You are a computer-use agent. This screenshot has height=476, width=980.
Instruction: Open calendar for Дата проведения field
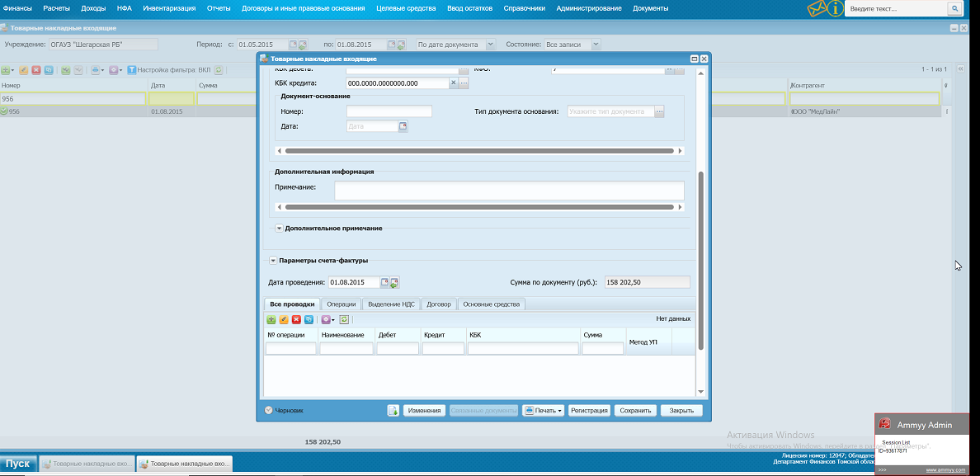point(385,282)
